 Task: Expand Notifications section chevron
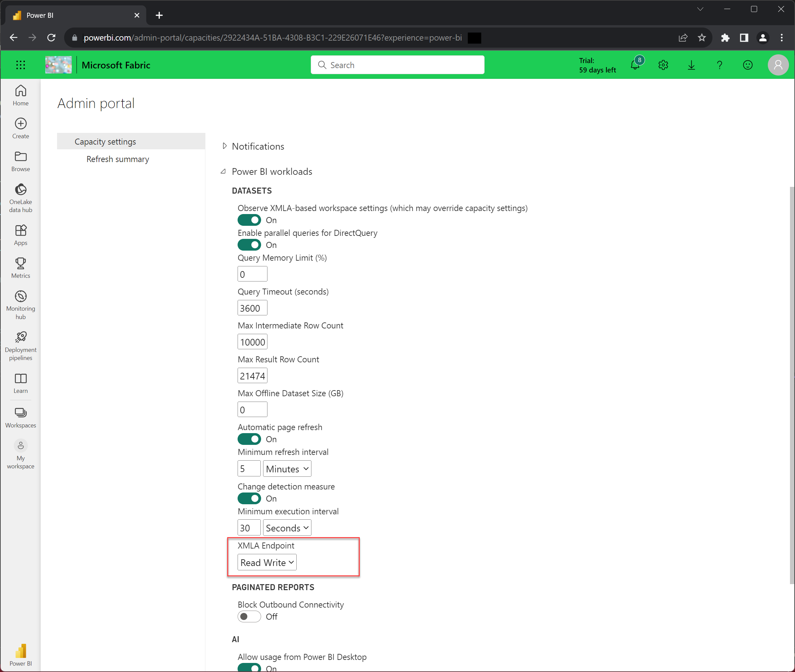point(225,145)
